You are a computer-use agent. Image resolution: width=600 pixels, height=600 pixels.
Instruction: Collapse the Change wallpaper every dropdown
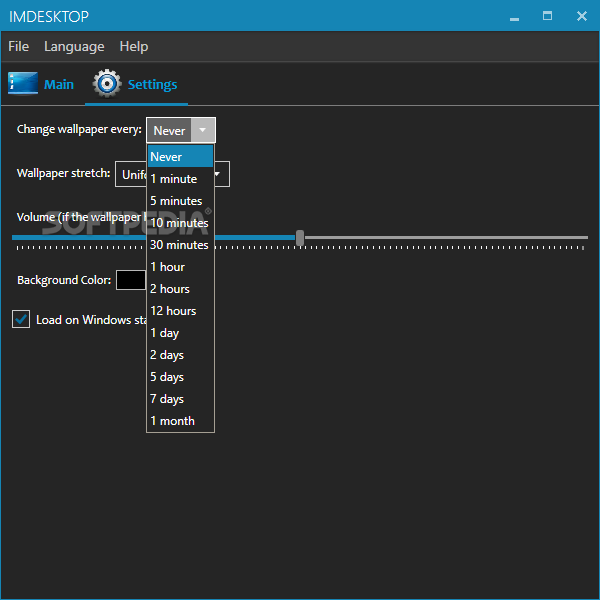point(203,130)
